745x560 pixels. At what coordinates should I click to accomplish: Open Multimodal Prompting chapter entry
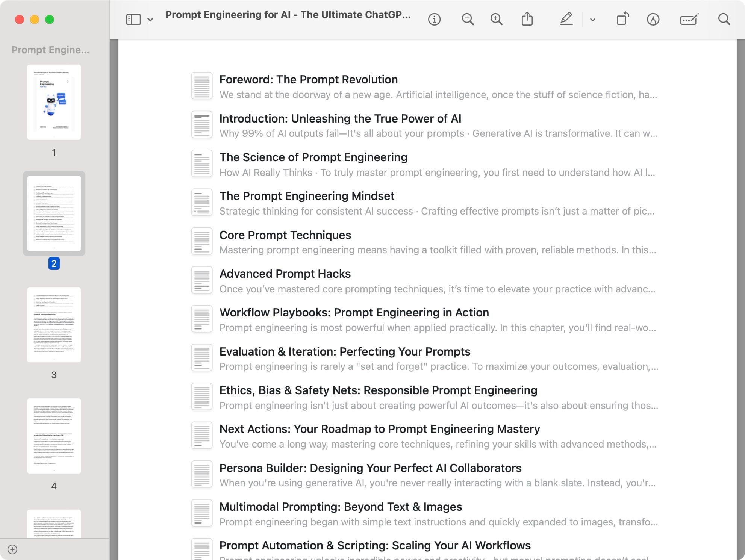coord(340,507)
